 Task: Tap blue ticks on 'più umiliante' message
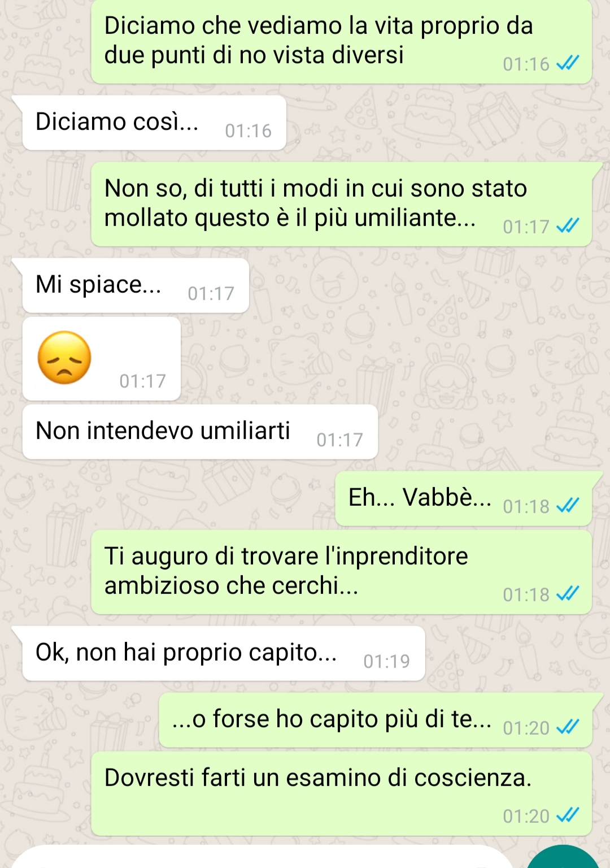(568, 227)
